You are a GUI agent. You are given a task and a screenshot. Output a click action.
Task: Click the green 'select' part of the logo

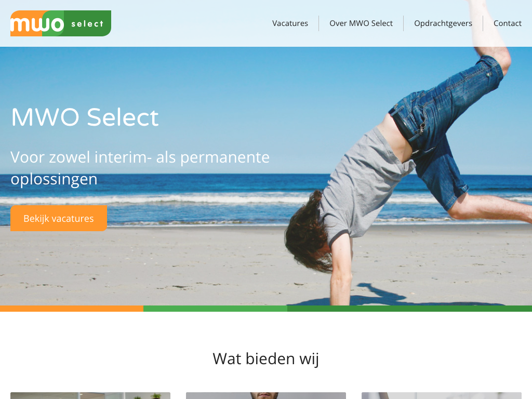[87, 23]
